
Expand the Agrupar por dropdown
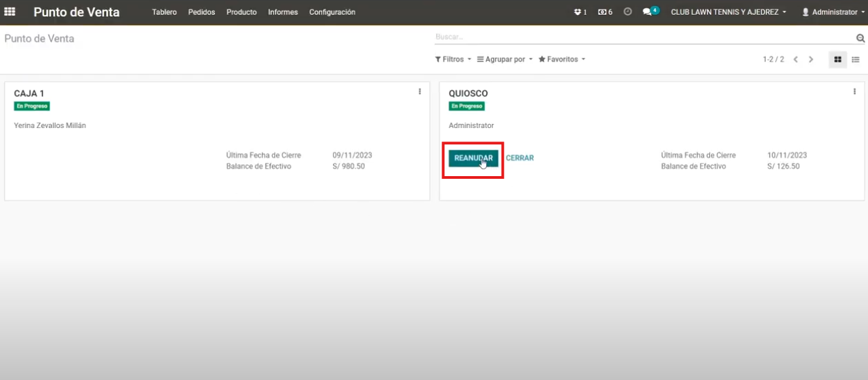(505, 60)
